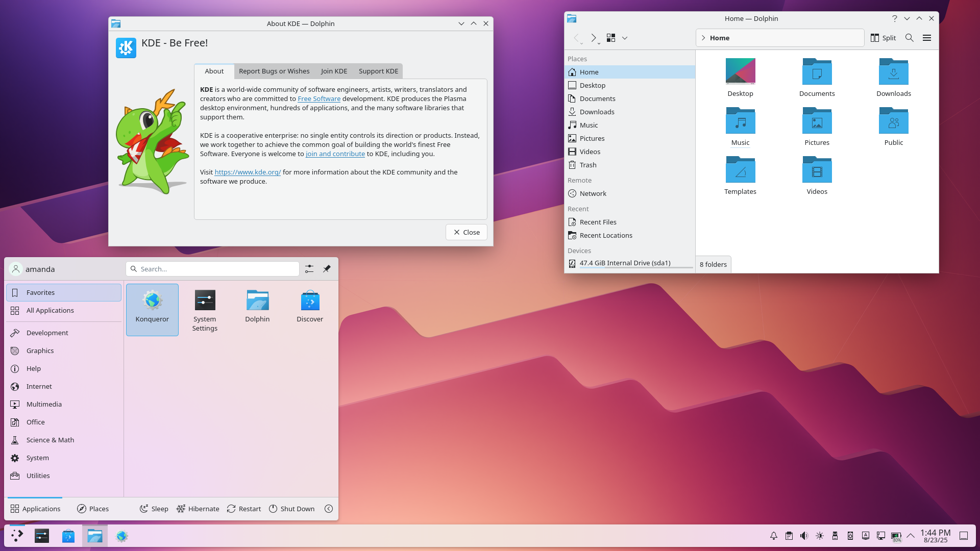Image resolution: width=980 pixels, height=551 pixels.
Task: Click the Dolphin search magnifier icon
Action: pos(909,38)
